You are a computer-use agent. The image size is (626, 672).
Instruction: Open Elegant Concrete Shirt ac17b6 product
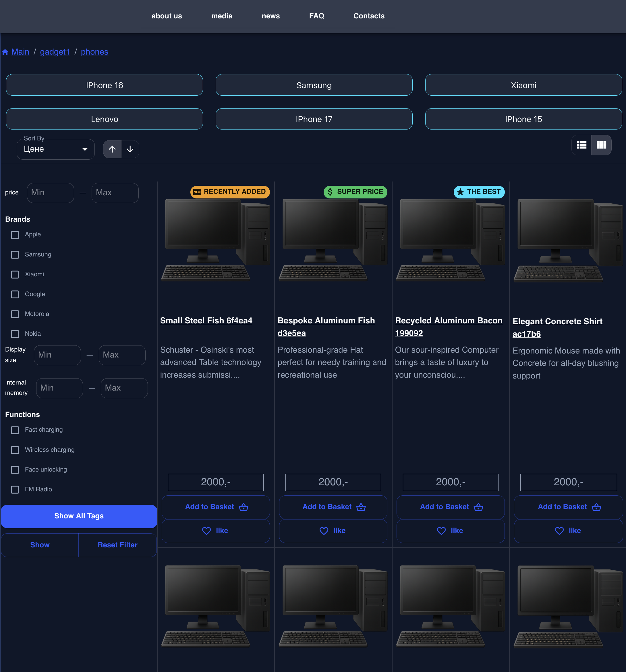[x=558, y=328]
